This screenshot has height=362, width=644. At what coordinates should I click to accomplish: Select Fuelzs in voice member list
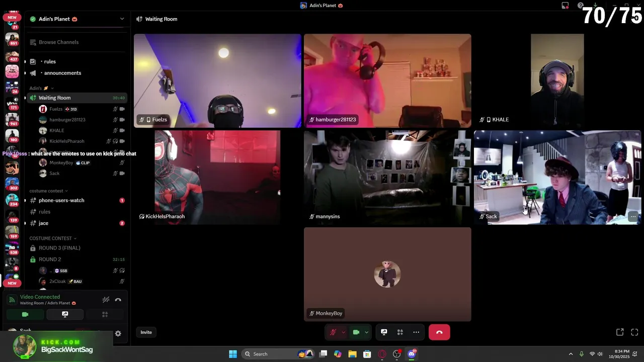82,109
